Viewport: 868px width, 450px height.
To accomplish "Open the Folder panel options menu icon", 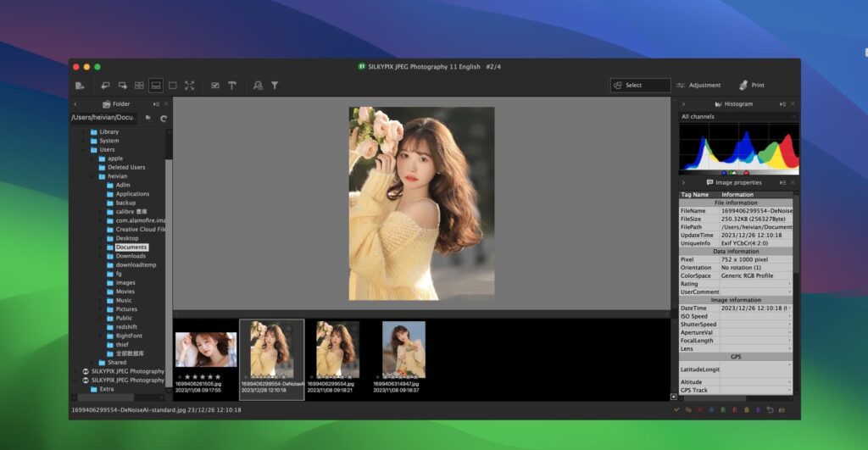I will [x=156, y=104].
